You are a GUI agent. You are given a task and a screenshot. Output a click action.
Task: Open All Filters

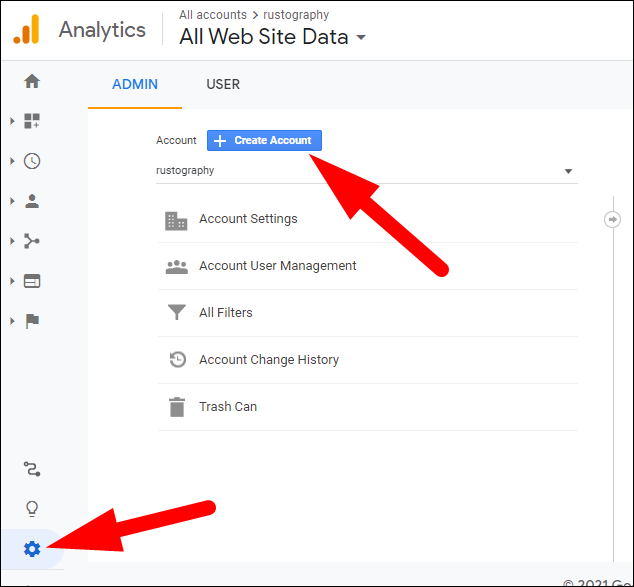pyautogui.click(x=368, y=313)
